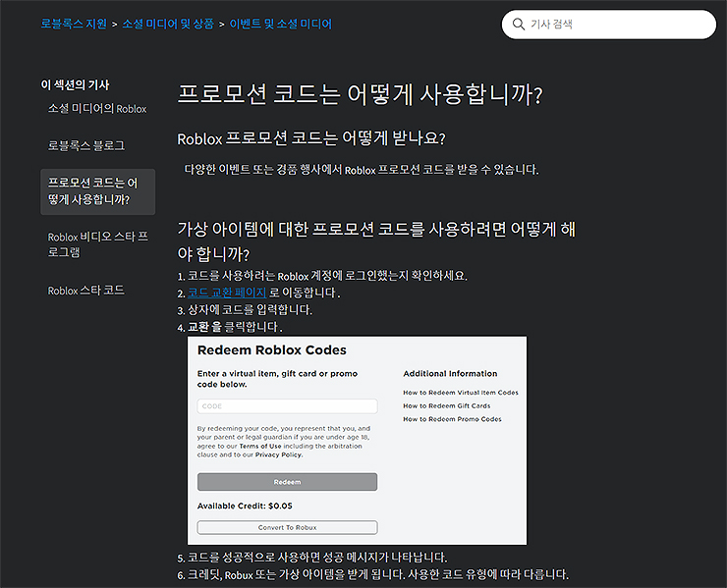Select sidebar item 프로모션 코드는 어떻게 사용합니까?
Image resolution: width=727 pixels, height=588 pixels.
(98, 191)
